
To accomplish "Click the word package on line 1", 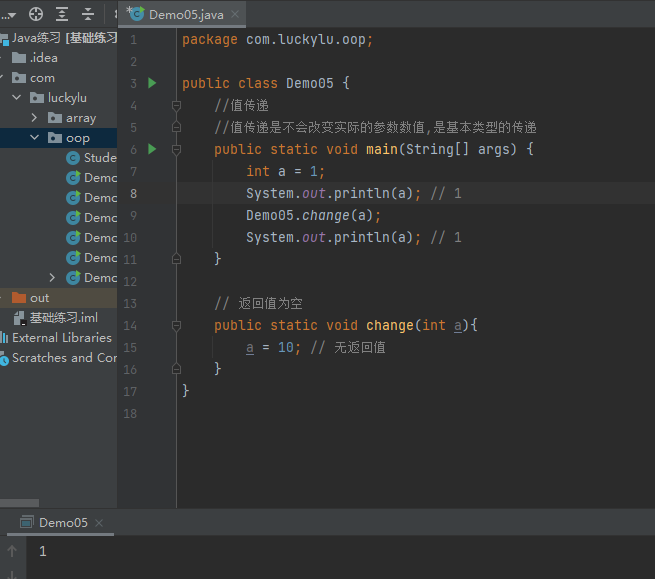I will (x=210, y=40).
